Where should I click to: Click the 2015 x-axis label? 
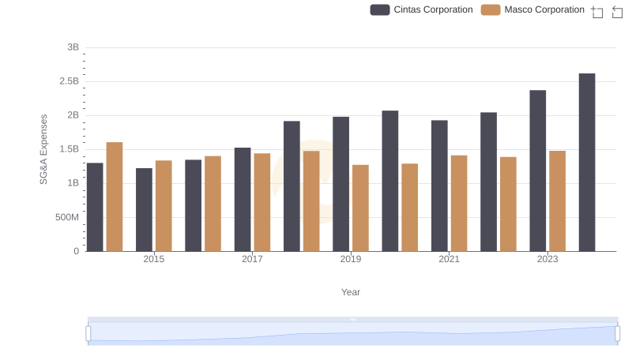154,259
